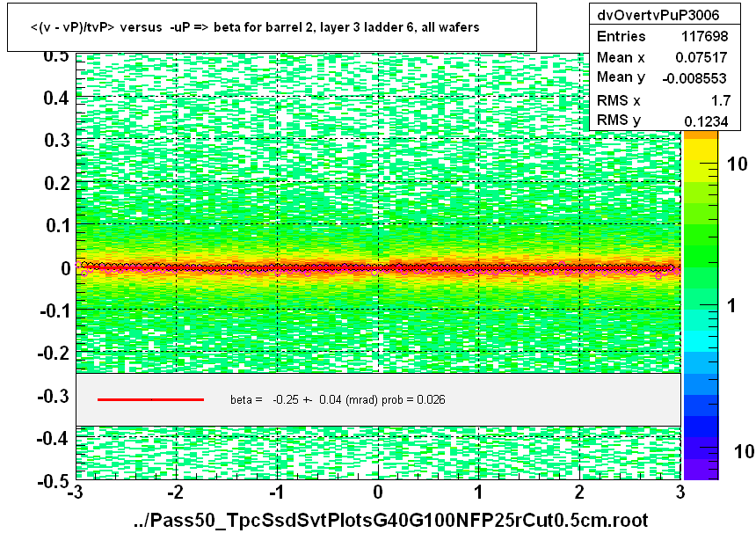This screenshot has height=533, width=756.
Task: Click the plot title text box
Action: coord(272,27)
